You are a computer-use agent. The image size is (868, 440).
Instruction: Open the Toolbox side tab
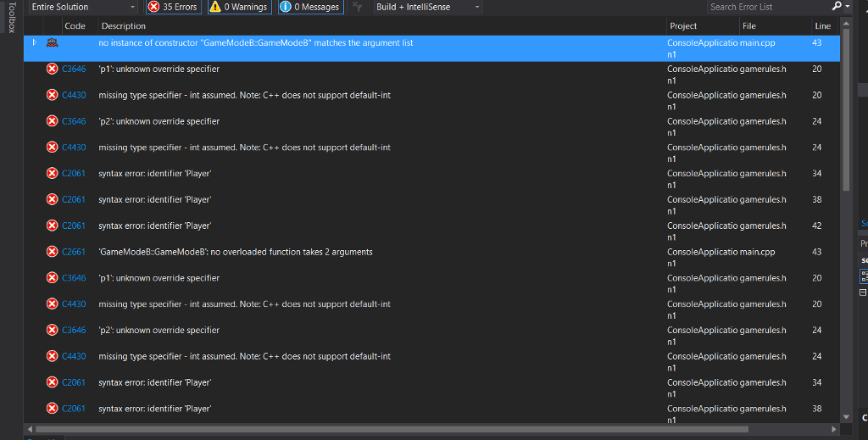[x=12, y=17]
